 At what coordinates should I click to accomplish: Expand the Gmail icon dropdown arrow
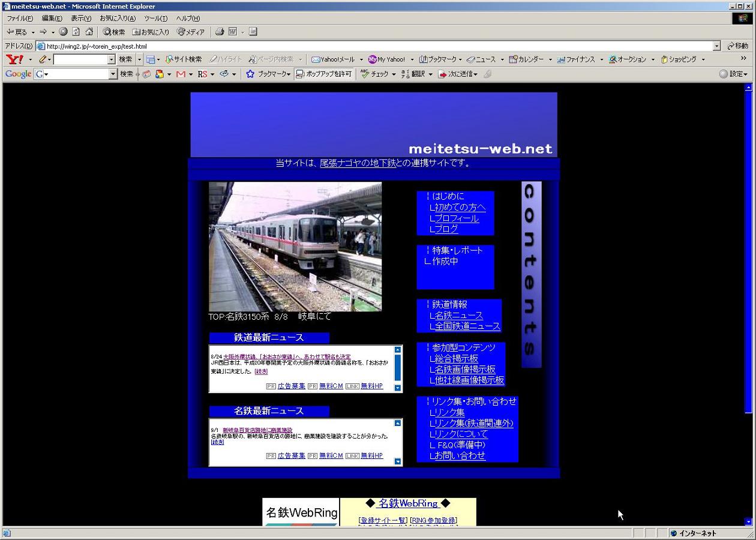click(191, 74)
